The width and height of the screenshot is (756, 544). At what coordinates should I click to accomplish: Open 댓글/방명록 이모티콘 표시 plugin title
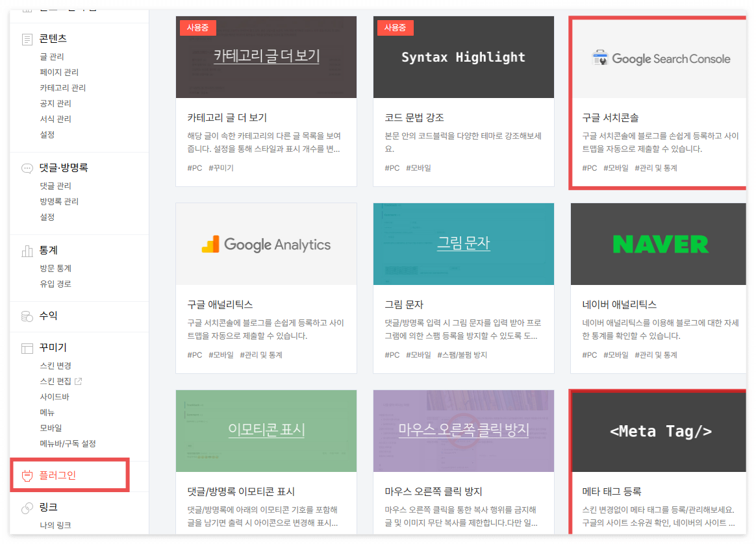point(240,491)
